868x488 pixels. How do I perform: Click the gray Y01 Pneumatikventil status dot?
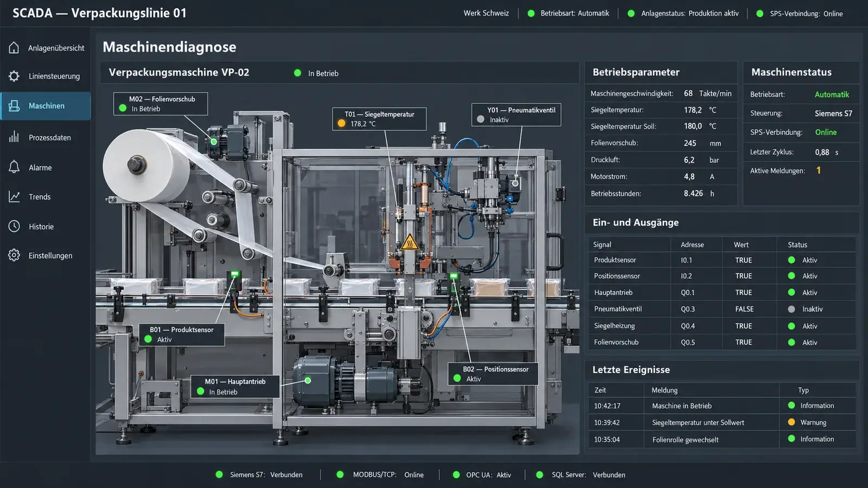point(481,119)
